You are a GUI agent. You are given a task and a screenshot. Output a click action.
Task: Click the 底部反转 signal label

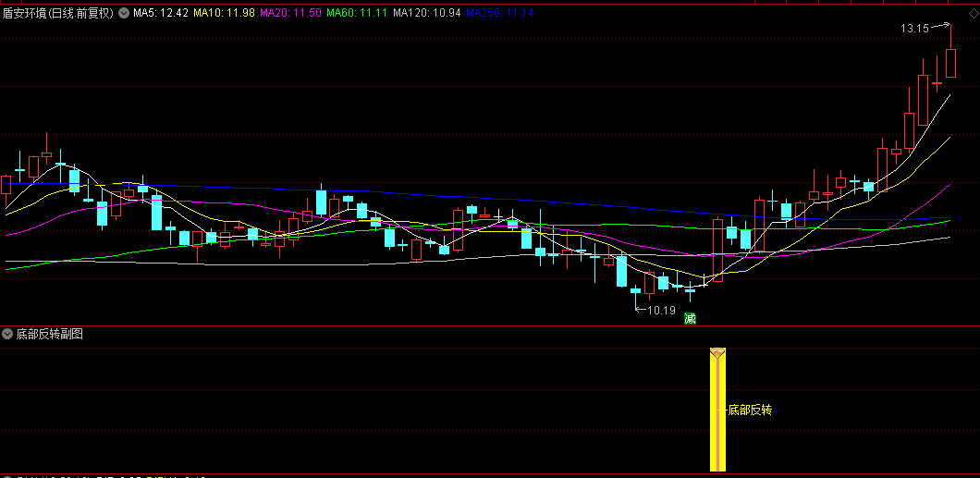click(x=750, y=410)
